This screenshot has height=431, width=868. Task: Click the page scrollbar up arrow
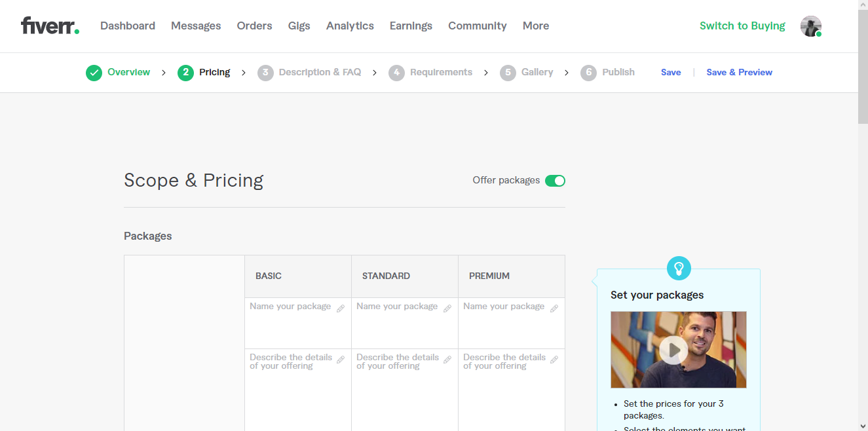click(863, 5)
